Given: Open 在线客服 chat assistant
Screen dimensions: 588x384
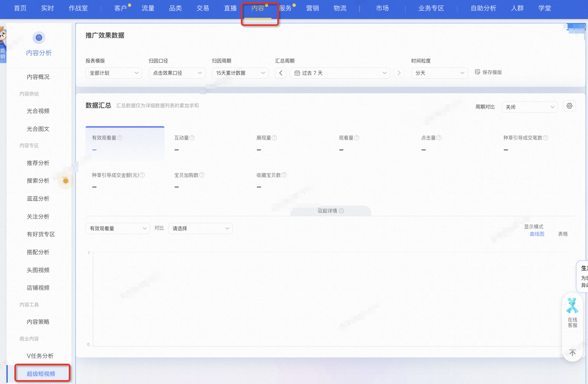Looking at the screenshot, I should click(x=572, y=313).
